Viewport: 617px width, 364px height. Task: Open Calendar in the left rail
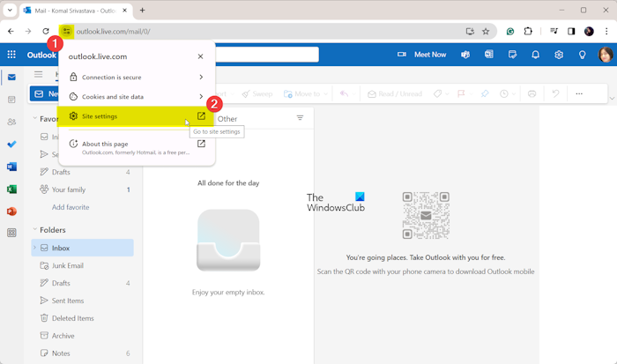point(11,100)
